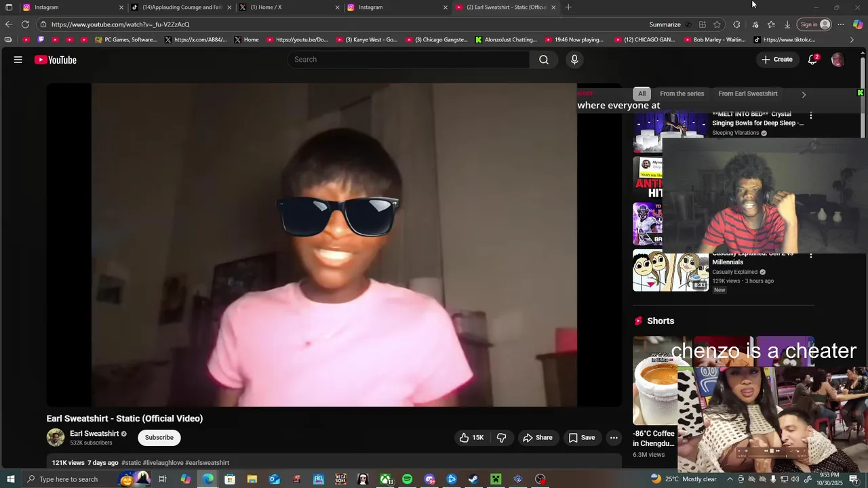
Task: Select From Earl Sweatshirt chip
Action: [x=748, y=94]
